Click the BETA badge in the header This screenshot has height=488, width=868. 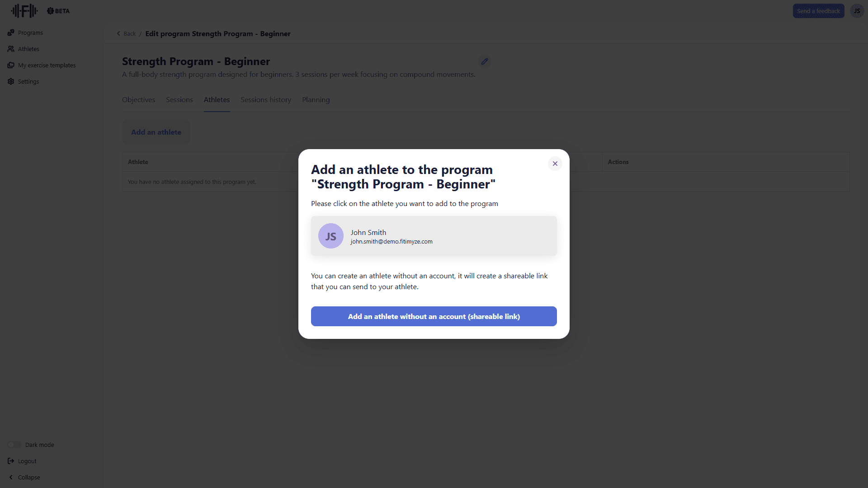[x=57, y=10]
